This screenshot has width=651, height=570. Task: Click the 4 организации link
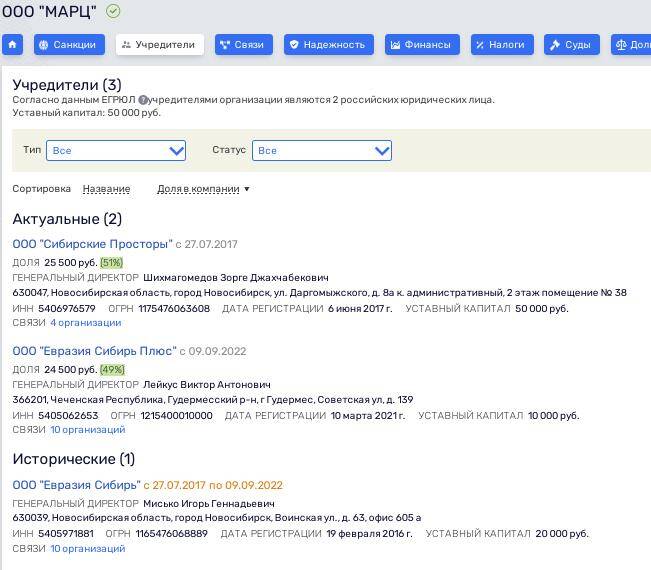(85, 323)
